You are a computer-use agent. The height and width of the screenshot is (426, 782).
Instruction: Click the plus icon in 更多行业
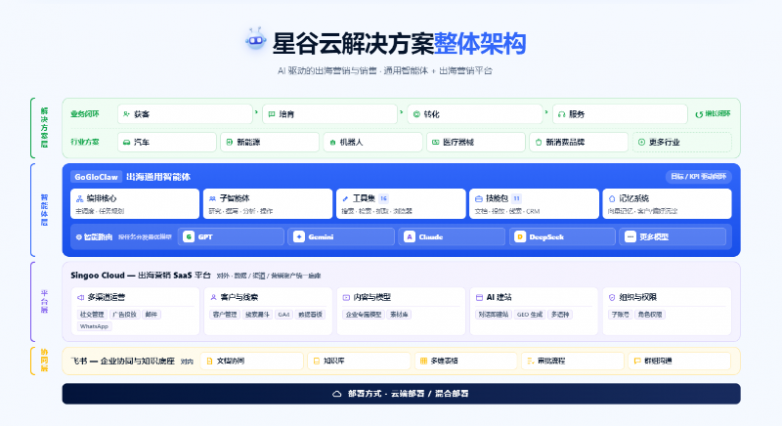pyautogui.click(x=641, y=142)
